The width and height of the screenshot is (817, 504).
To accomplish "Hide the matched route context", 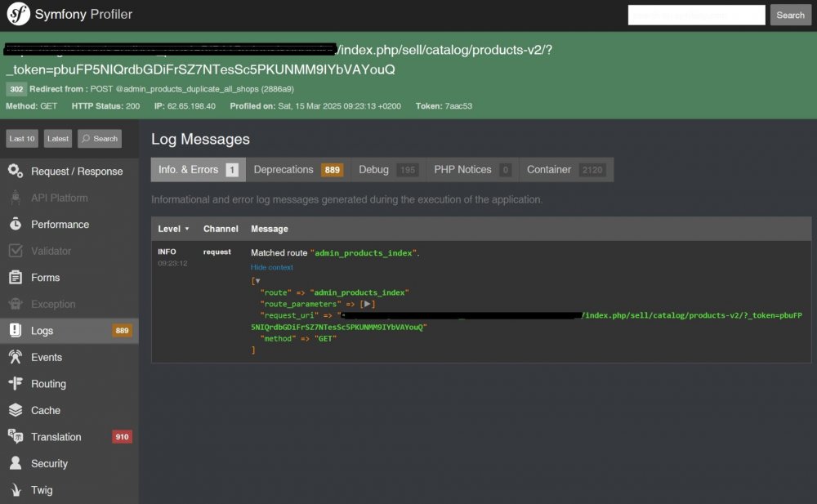I will (x=271, y=267).
